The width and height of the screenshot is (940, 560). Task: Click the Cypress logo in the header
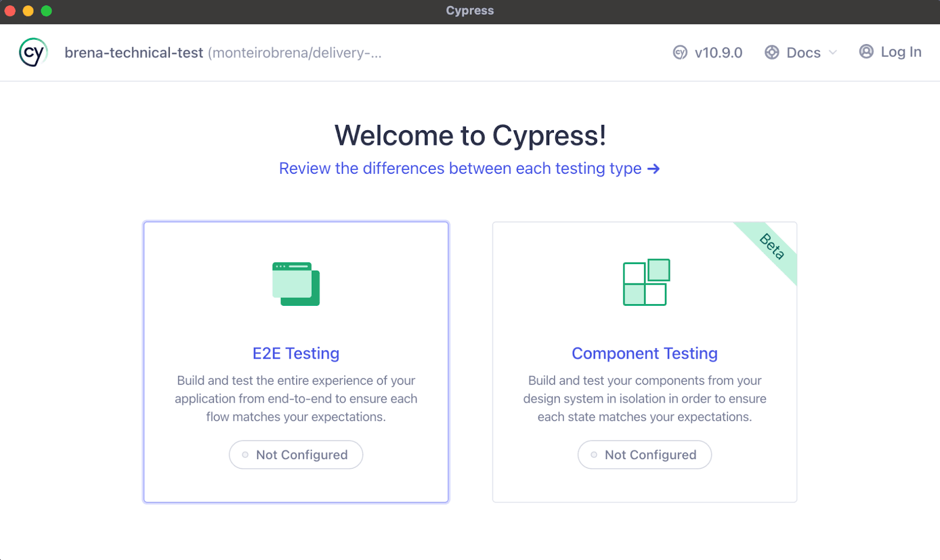pos(32,52)
